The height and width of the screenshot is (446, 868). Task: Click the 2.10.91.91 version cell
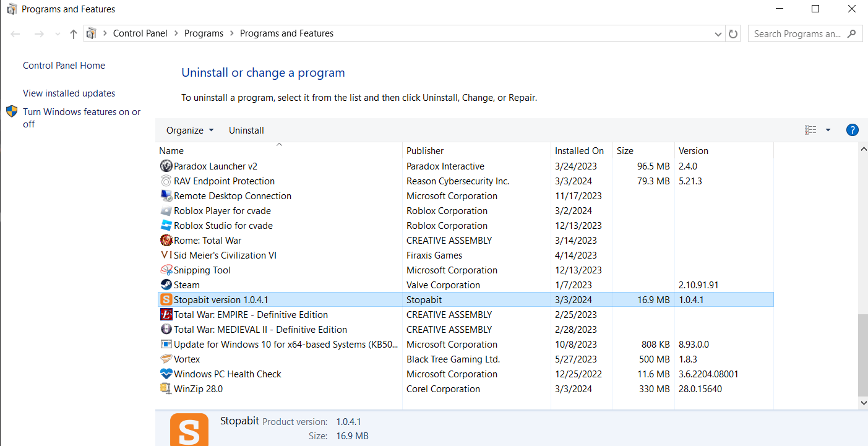coord(698,285)
